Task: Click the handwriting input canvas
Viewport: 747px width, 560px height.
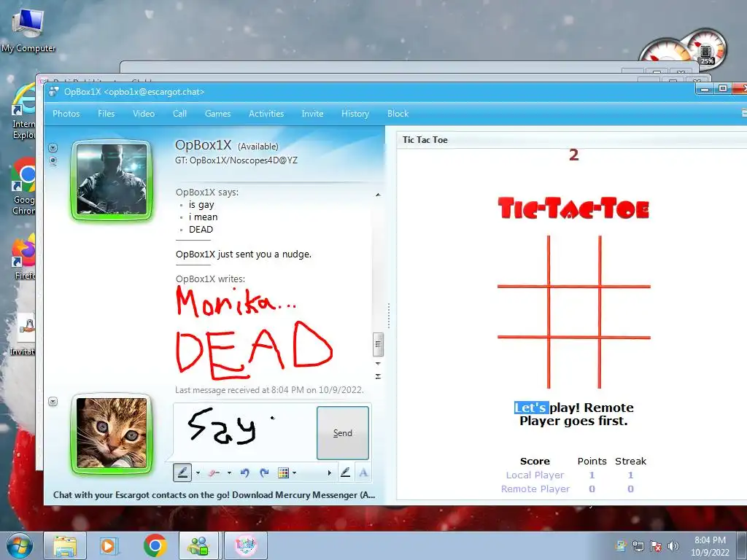Action: 244,432
